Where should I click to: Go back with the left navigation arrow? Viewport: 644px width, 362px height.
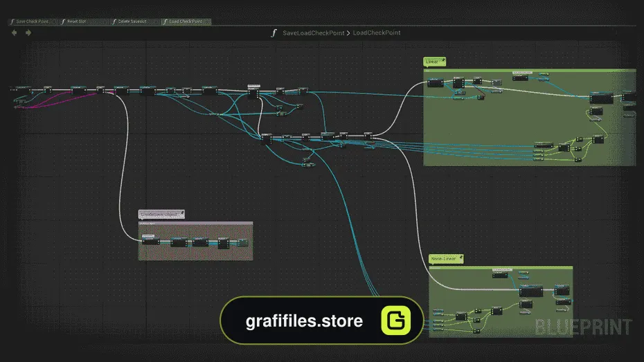[15, 33]
